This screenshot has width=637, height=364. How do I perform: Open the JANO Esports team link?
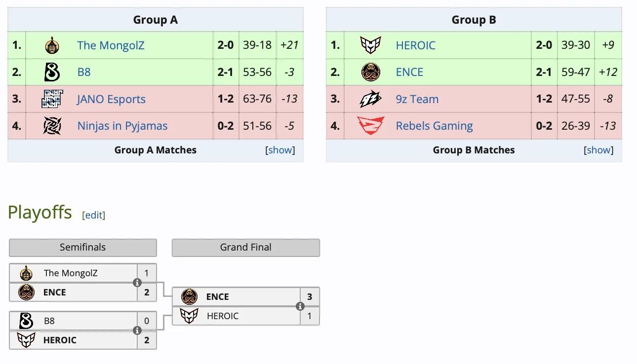point(111,99)
